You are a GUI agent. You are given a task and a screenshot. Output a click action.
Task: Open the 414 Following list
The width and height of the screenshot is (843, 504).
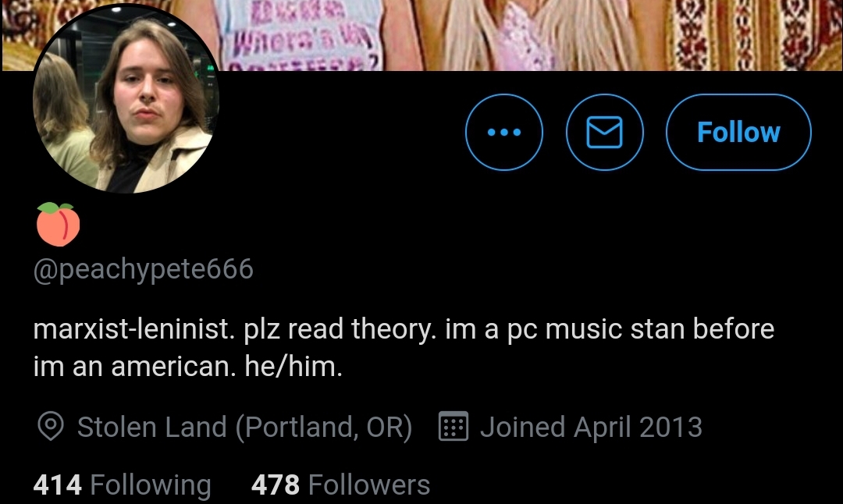pos(122,484)
